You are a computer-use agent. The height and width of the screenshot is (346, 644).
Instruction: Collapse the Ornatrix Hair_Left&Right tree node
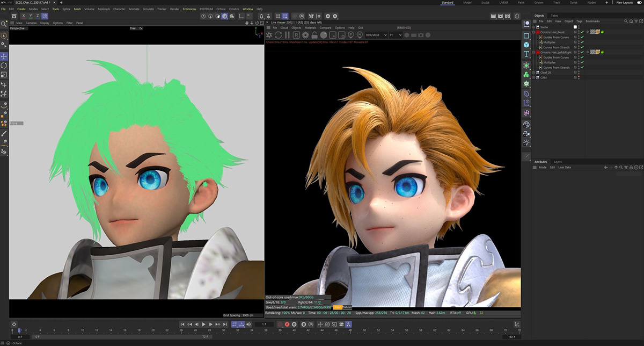(534, 53)
